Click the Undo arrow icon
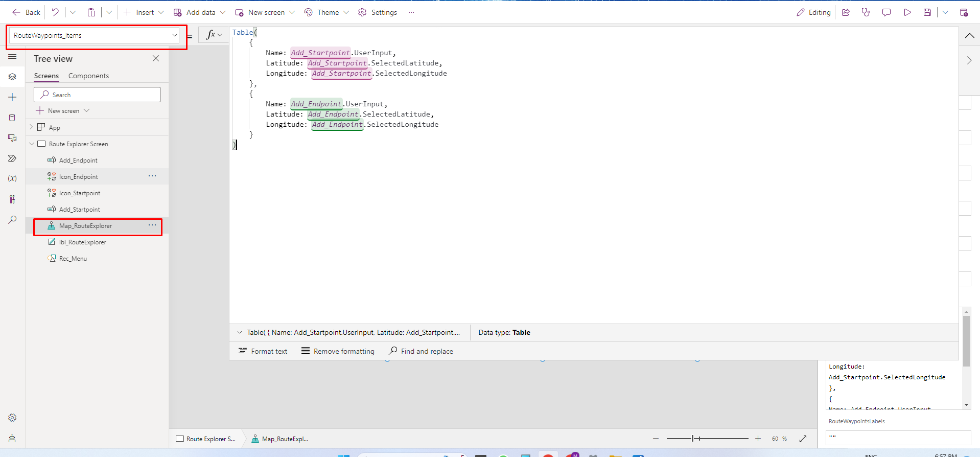The height and width of the screenshot is (457, 980). tap(55, 12)
